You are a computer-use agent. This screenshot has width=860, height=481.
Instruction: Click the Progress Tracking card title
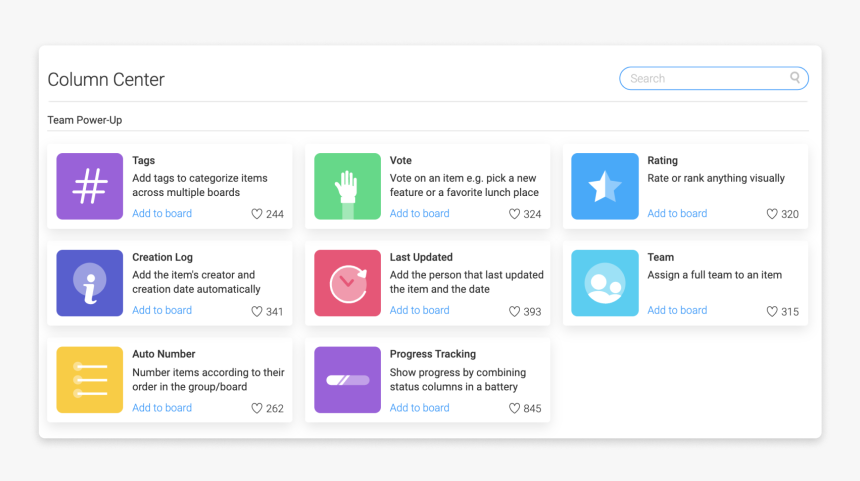coord(433,354)
